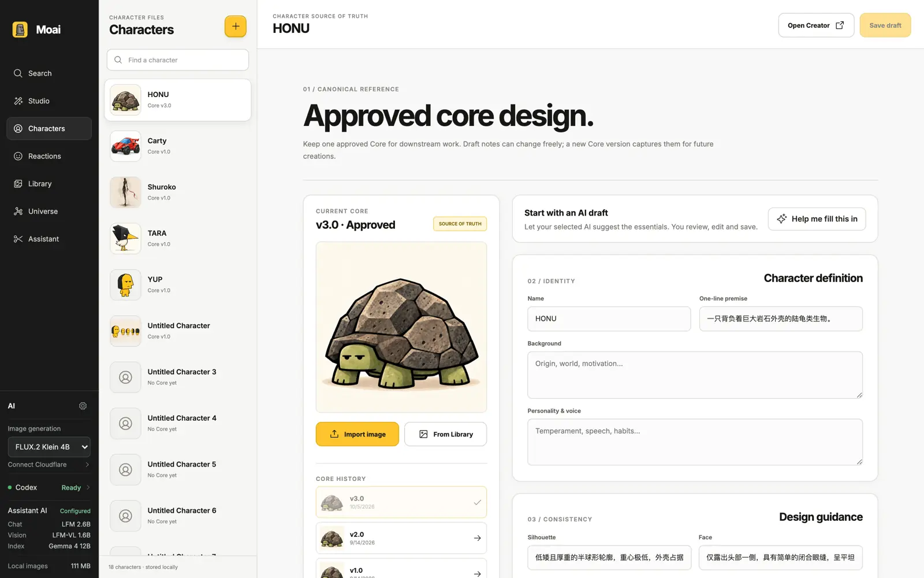Click the Silhouette input field

pos(609,558)
